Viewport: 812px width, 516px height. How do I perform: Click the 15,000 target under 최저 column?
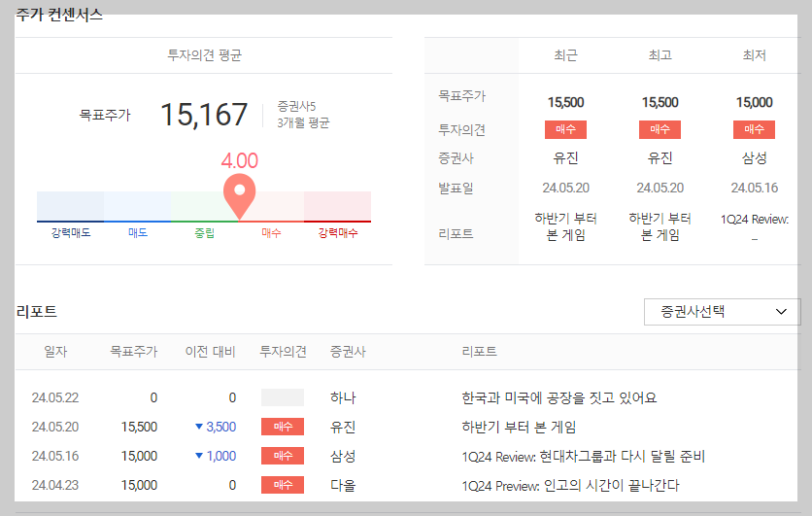(x=754, y=103)
